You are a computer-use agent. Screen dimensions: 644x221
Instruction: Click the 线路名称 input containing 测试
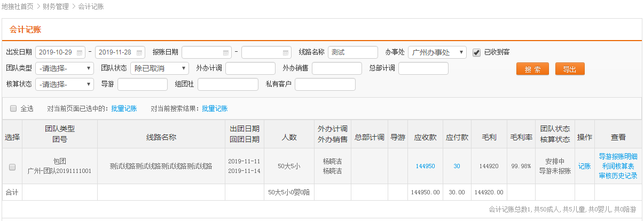[352, 52]
